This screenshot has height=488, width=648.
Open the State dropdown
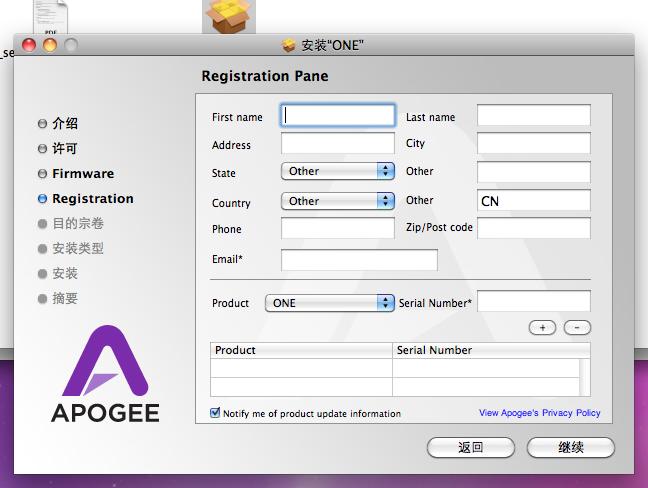click(338, 171)
